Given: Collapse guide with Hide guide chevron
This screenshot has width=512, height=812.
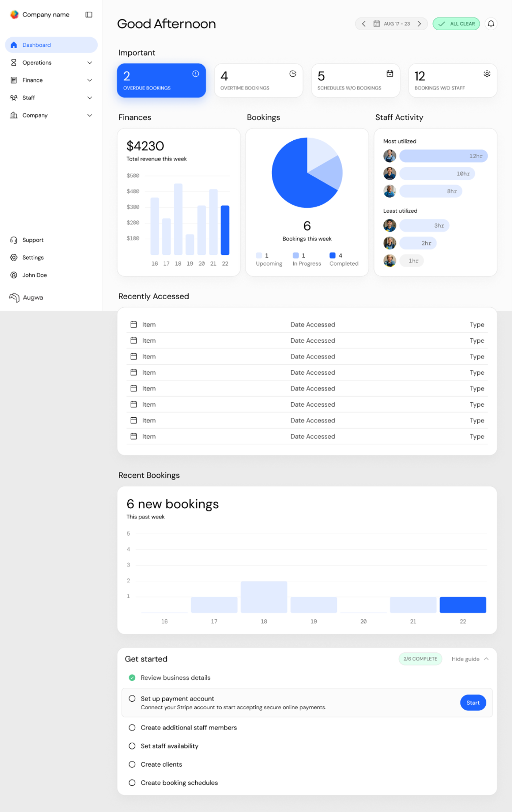Looking at the screenshot, I should [486, 659].
